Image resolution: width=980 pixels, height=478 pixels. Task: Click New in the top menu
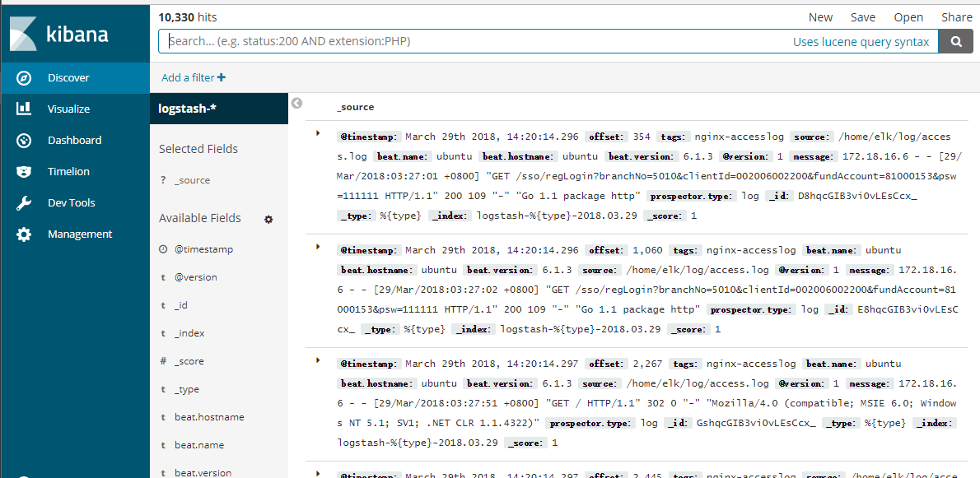coord(820,17)
